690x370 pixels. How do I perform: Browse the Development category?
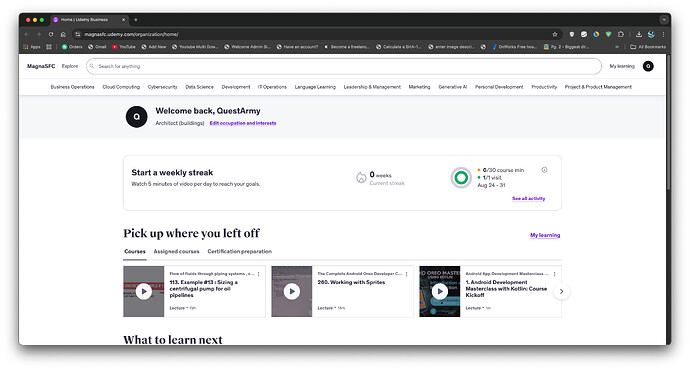tap(236, 87)
